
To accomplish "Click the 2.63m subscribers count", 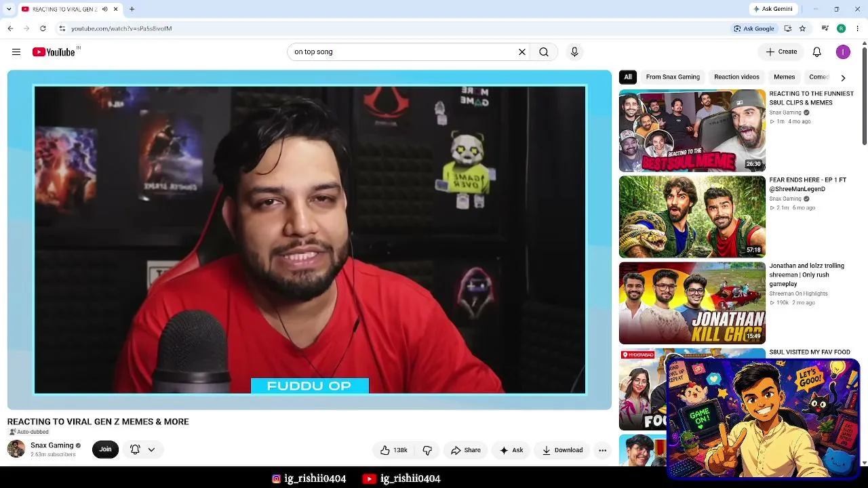I will [53, 455].
